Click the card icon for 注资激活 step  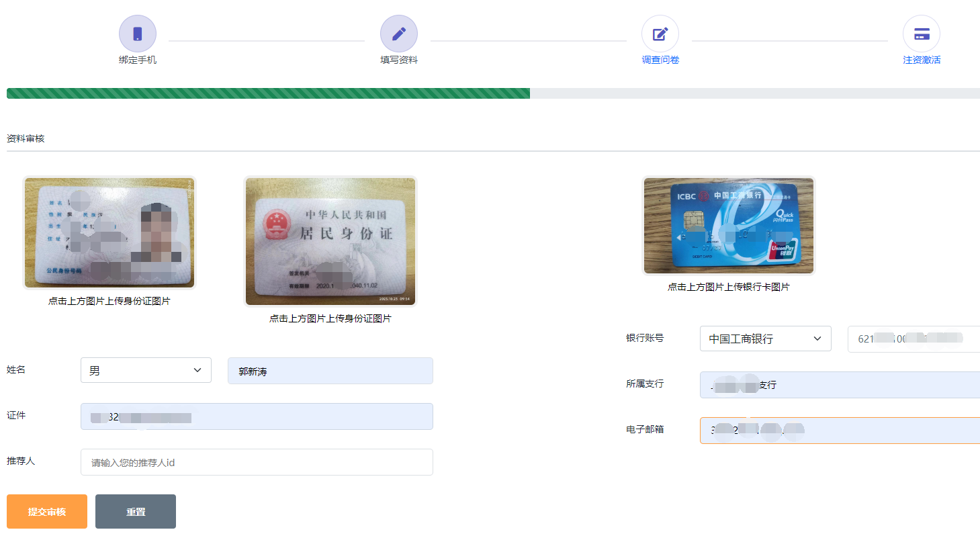pos(922,34)
